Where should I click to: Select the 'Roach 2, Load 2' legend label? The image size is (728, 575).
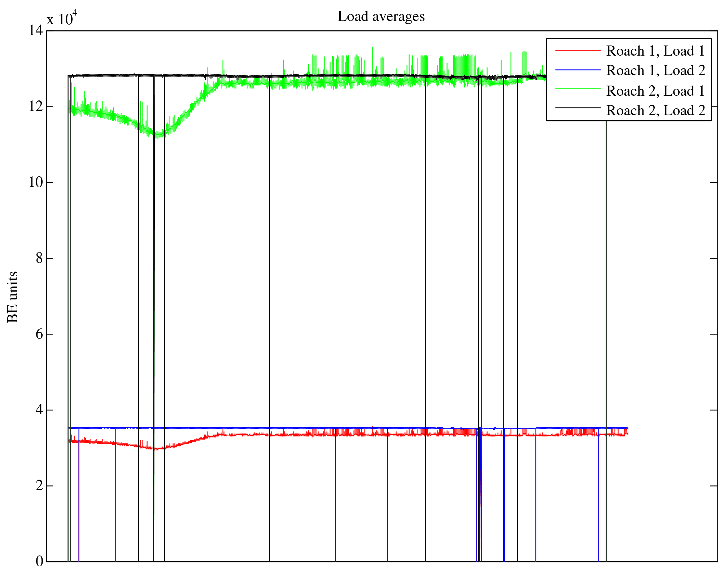tap(655, 111)
